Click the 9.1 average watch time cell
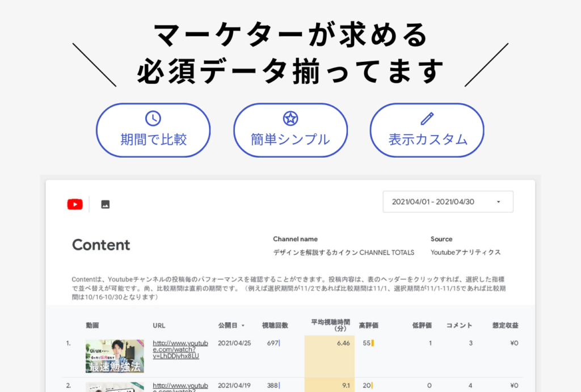This screenshot has height=392, width=581. (346, 385)
